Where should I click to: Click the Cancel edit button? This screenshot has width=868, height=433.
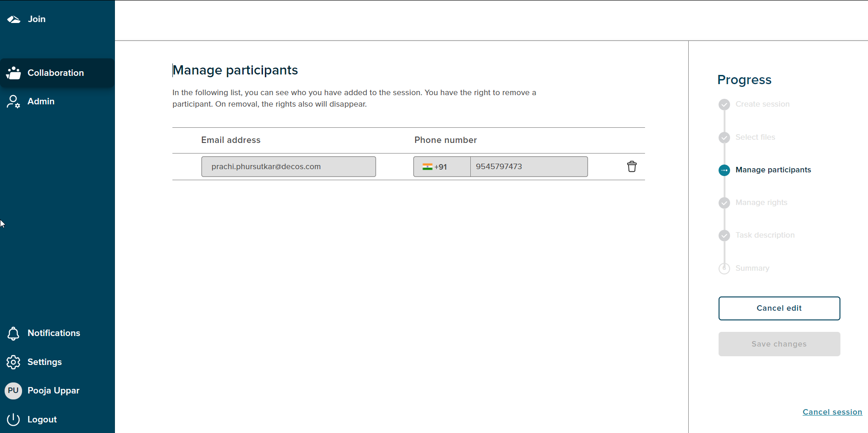tap(779, 308)
